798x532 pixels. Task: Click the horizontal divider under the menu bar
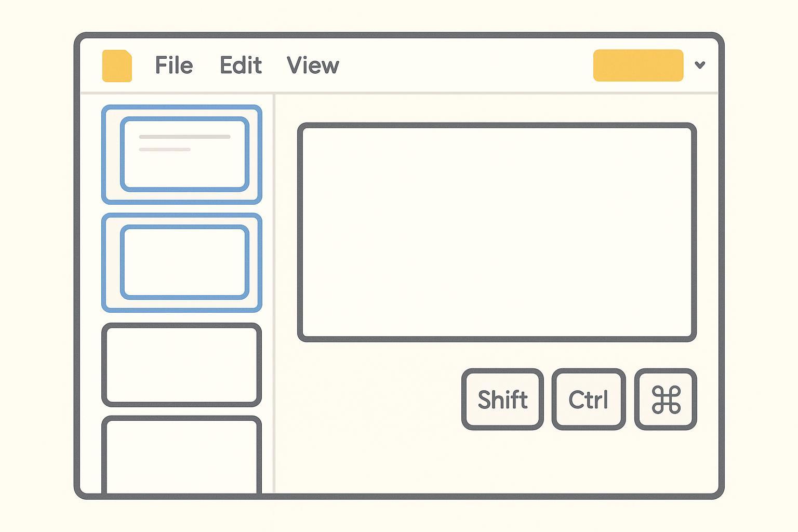[x=399, y=93]
